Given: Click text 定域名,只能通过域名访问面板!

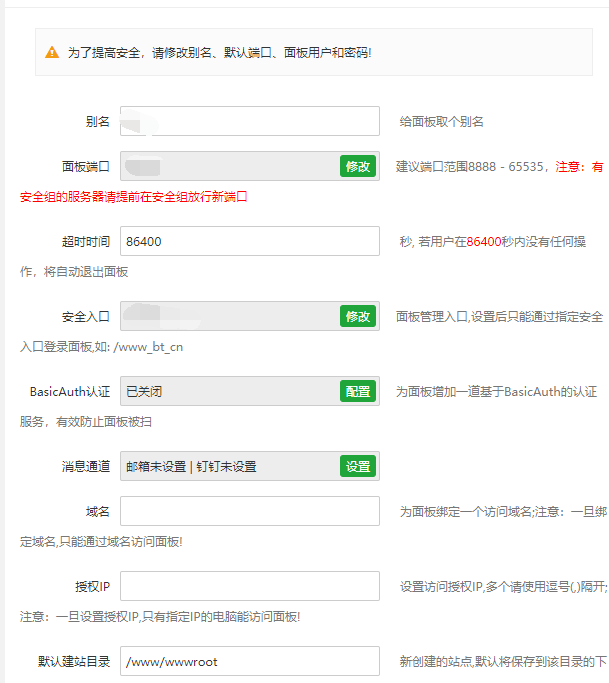Looking at the screenshot, I should tap(101, 541).
